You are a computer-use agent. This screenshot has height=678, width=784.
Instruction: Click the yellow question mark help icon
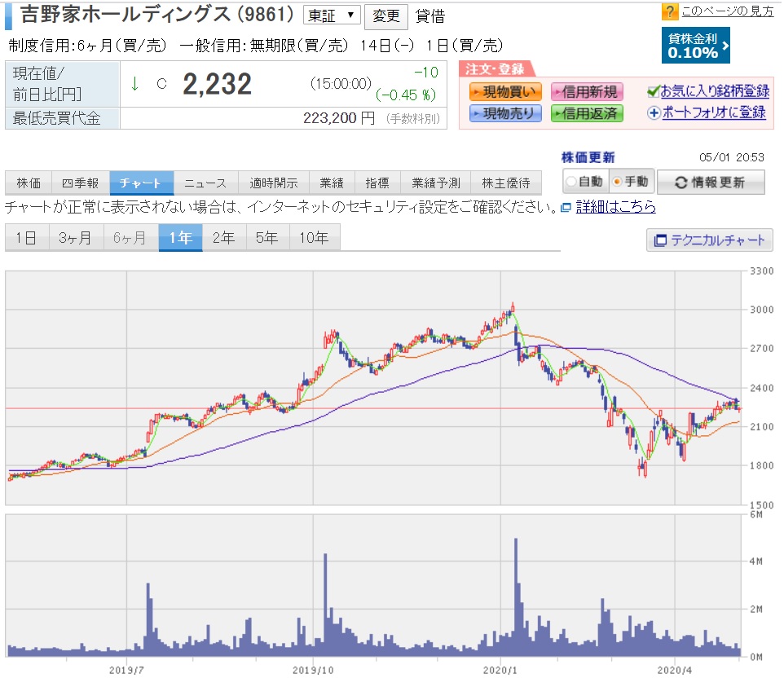[669, 11]
